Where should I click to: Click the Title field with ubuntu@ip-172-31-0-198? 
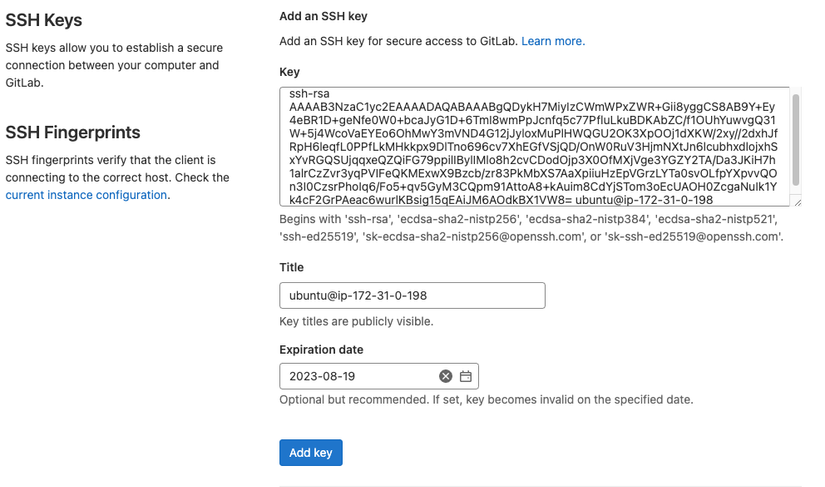point(412,296)
